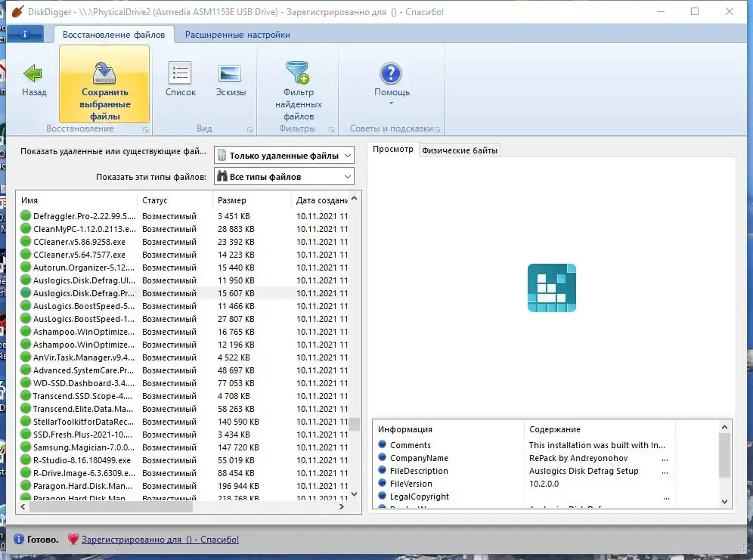The height and width of the screenshot is (560, 753).
Task: Click green icon next to AusLogics.BoostSpeed-1
Action: point(26,319)
